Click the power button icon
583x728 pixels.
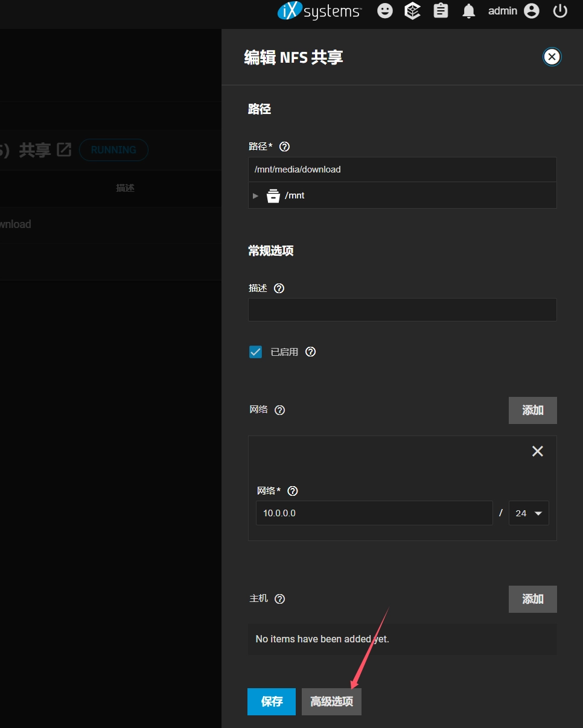tap(561, 11)
